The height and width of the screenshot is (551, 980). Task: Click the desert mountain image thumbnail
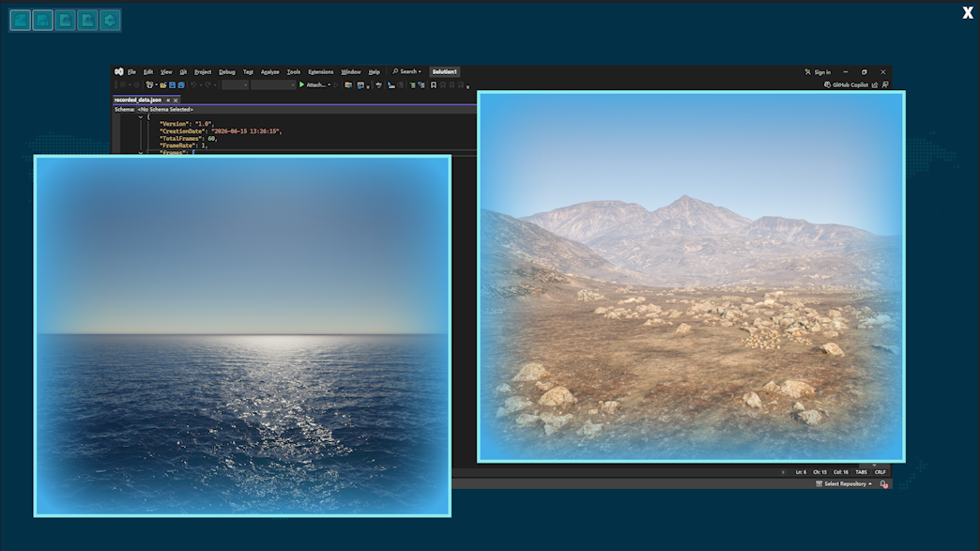pos(691,277)
